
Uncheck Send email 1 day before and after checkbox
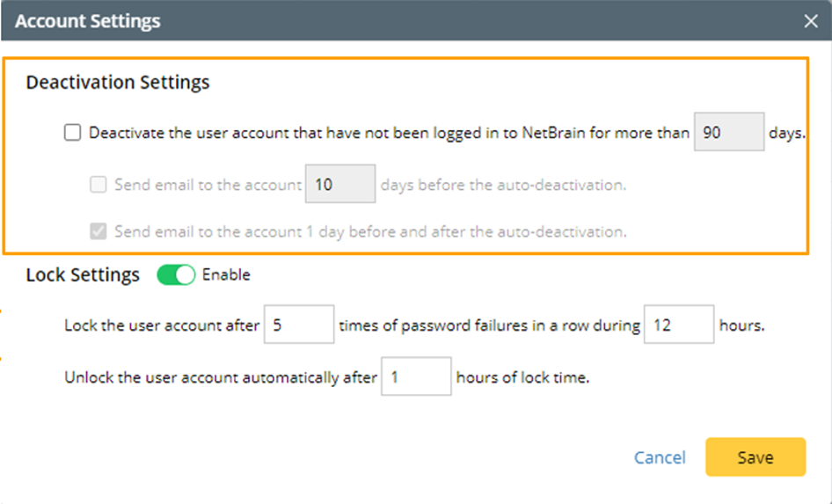coord(98,232)
